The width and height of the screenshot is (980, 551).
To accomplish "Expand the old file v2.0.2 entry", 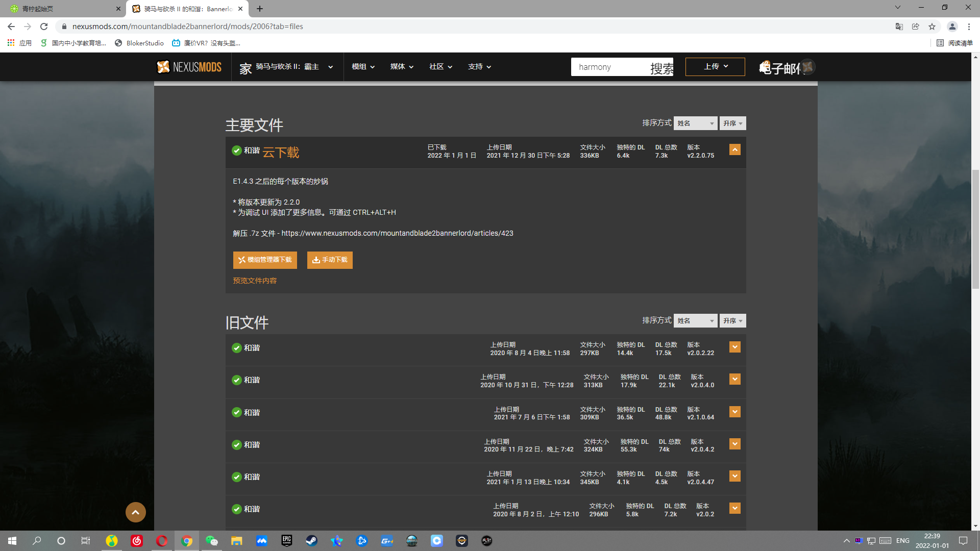I will pos(735,508).
